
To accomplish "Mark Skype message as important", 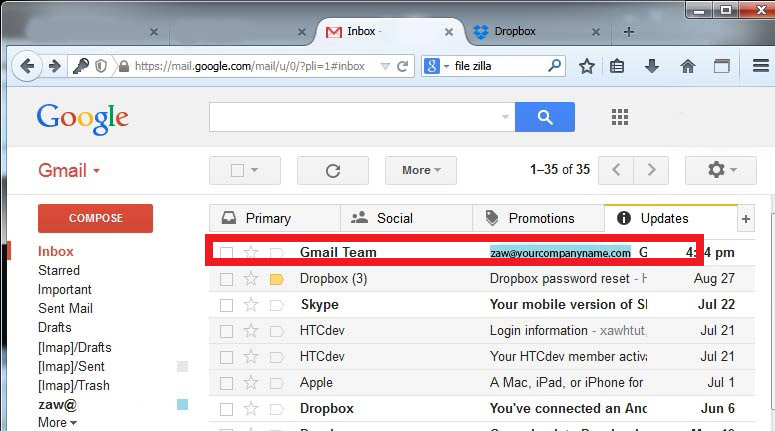I will [x=277, y=305].
